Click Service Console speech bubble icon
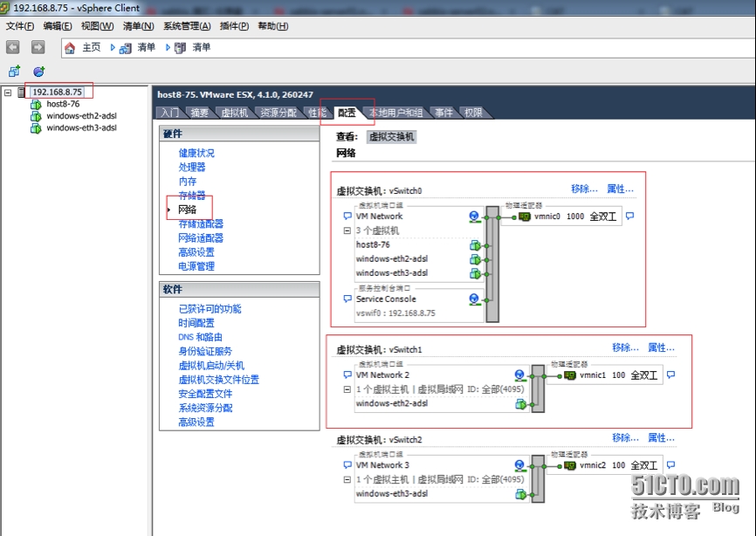Screen dimensions: 756x536 347,299
